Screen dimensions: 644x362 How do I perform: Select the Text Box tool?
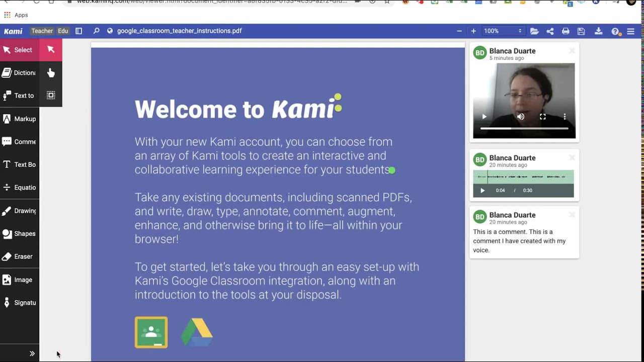point(19,164)
